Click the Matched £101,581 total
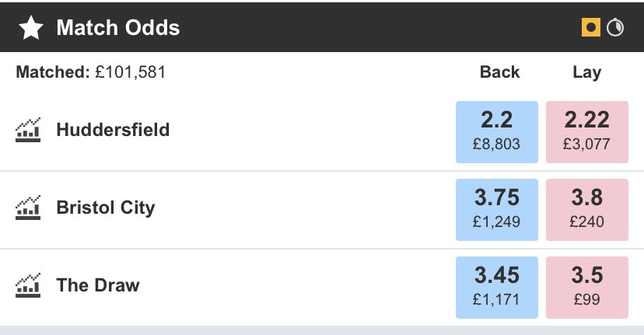 tap(91, 72)
